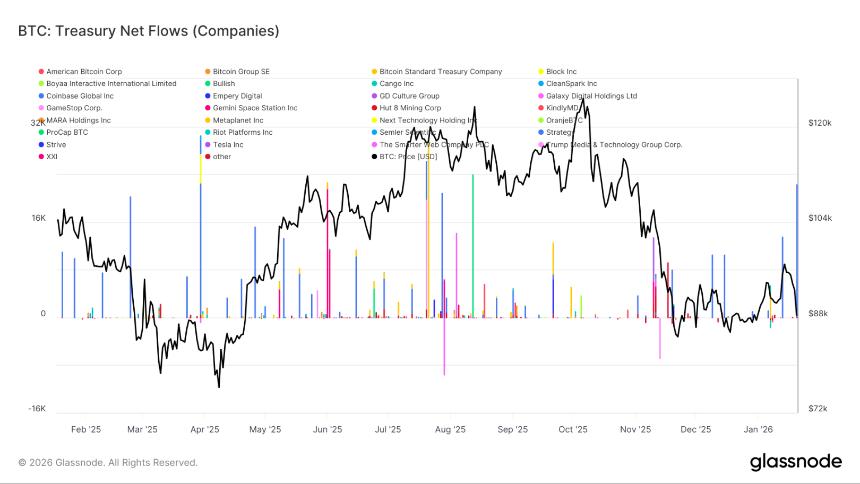Click the Nov '25 axis label
This screenshot has height=484, width=860.
[635, 428]
